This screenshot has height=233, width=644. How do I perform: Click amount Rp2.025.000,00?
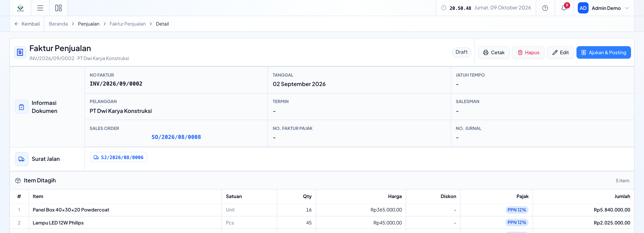[x=612, y=223]
